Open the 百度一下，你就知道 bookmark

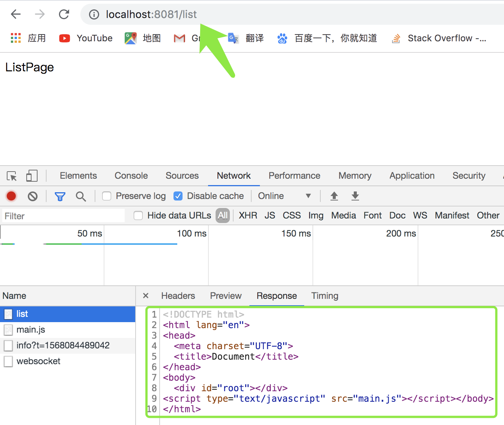tap(327, 38)
